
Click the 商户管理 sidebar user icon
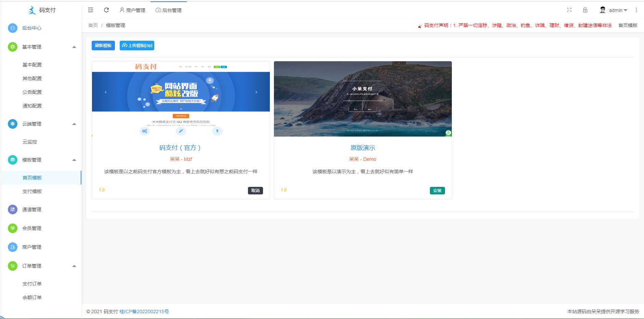pyautogui.click(x=13, y=247)
